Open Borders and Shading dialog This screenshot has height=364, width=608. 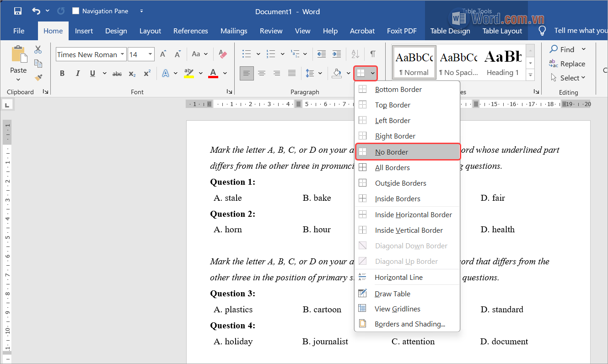(x=408, y=324)
